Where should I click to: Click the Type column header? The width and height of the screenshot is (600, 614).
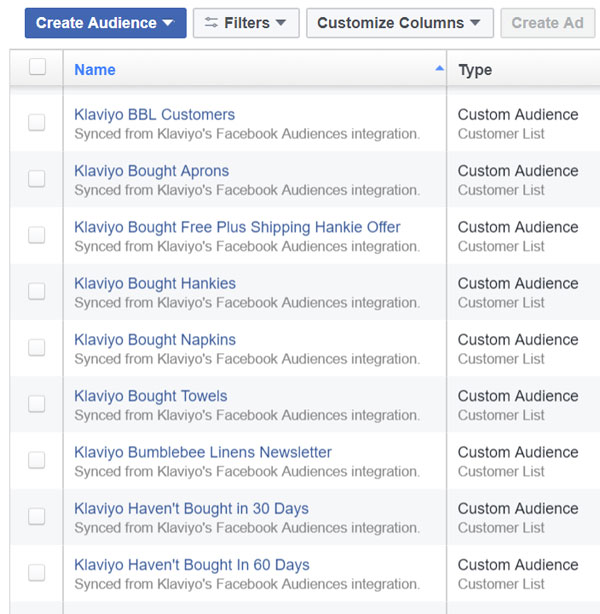click(475, 70)
